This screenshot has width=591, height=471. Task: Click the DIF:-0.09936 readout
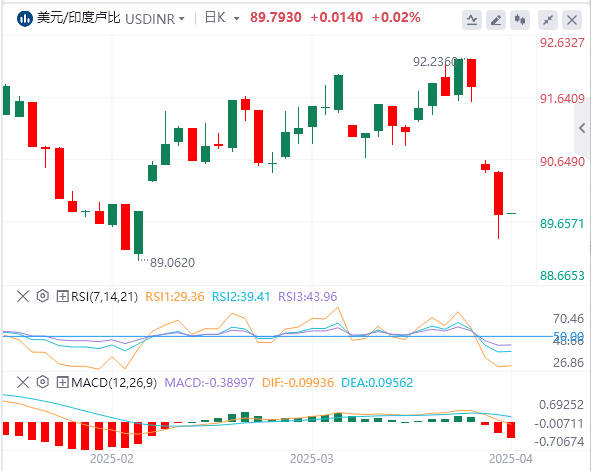[x=298, y=383]
